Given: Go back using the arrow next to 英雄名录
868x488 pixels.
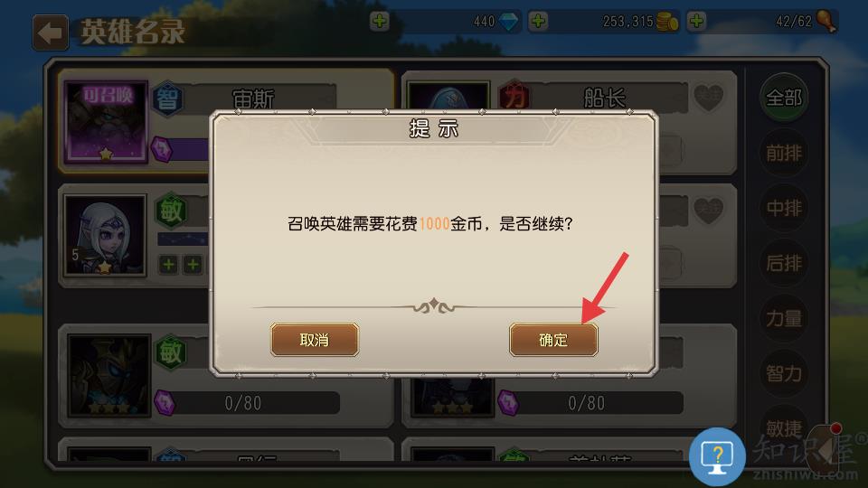Looking at the screenshot, I should [51, 33].
